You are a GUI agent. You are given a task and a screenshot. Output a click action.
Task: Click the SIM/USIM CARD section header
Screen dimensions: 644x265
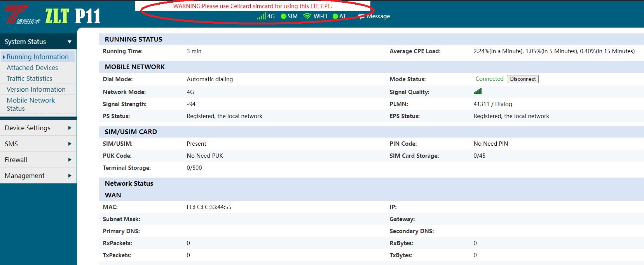(371, 132)
